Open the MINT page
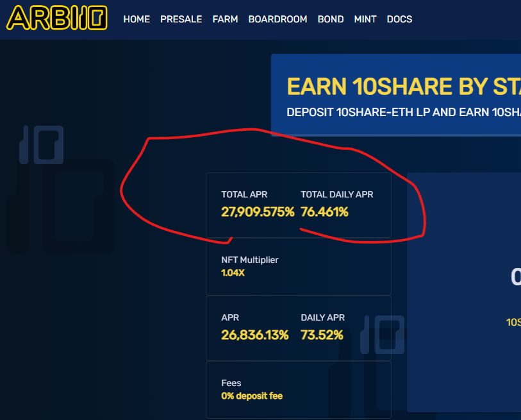521x420 pixels. pyautogui.click(x=365, y=19)
